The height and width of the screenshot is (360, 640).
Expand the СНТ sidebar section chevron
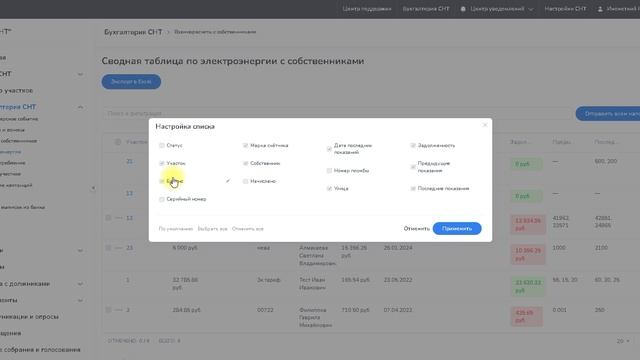[80, 74]
